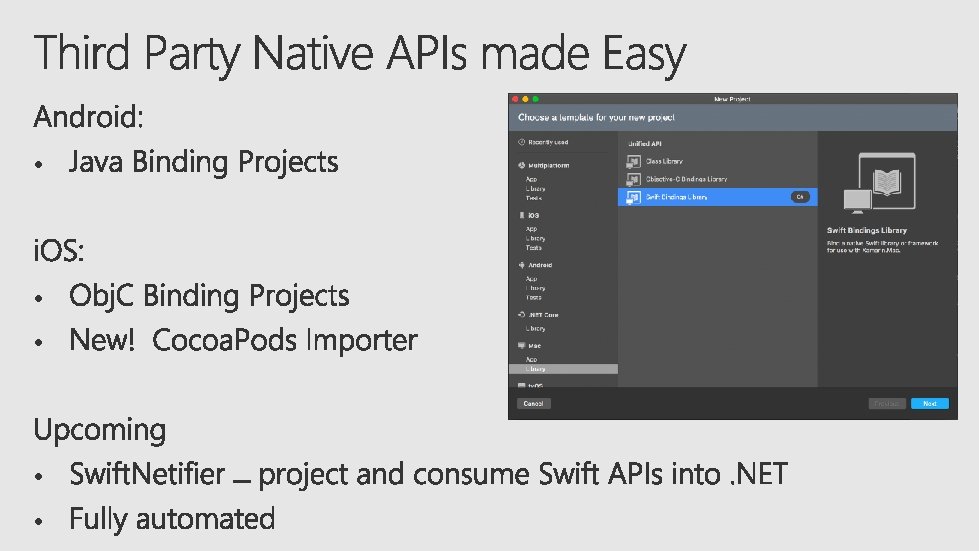
Task: Select Tests under Multiplatform
Action: click(x=534, y=198)
